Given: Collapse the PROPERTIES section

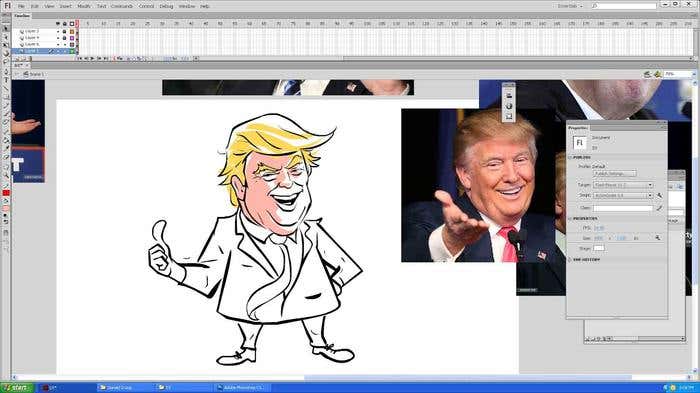Looking at the screenshot, I should 570,219.
